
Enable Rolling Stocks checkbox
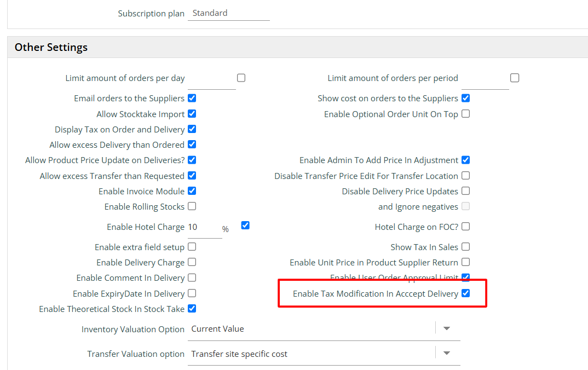coord(192,206)
